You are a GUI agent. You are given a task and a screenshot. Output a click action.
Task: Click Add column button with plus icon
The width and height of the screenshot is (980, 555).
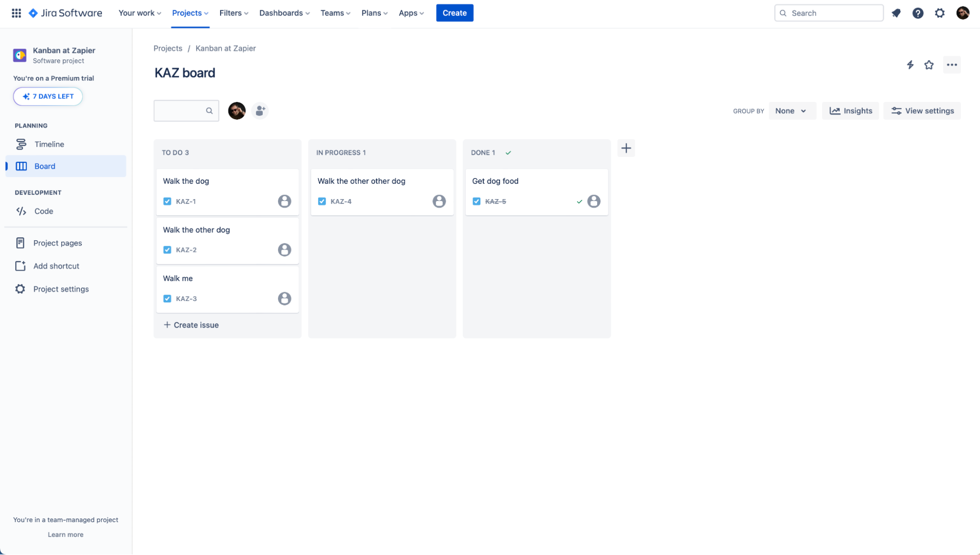[x=626, y=148]
